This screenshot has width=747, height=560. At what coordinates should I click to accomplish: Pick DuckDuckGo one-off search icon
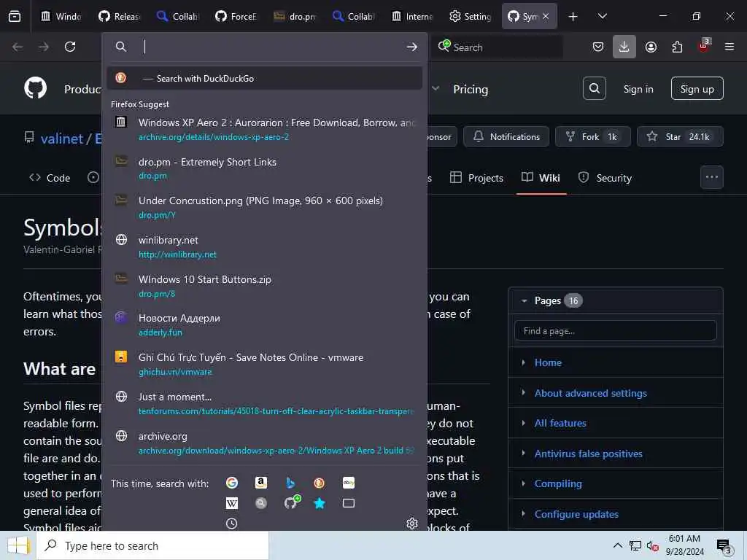320,483
